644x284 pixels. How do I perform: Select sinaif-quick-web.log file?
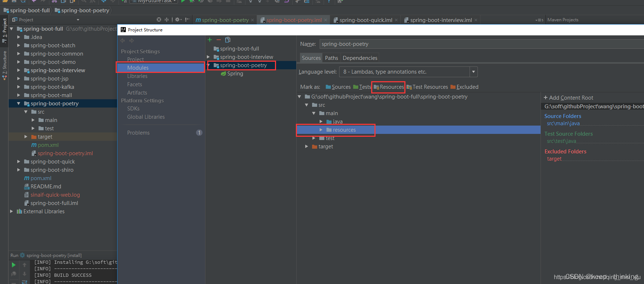[x=52, y=195]
